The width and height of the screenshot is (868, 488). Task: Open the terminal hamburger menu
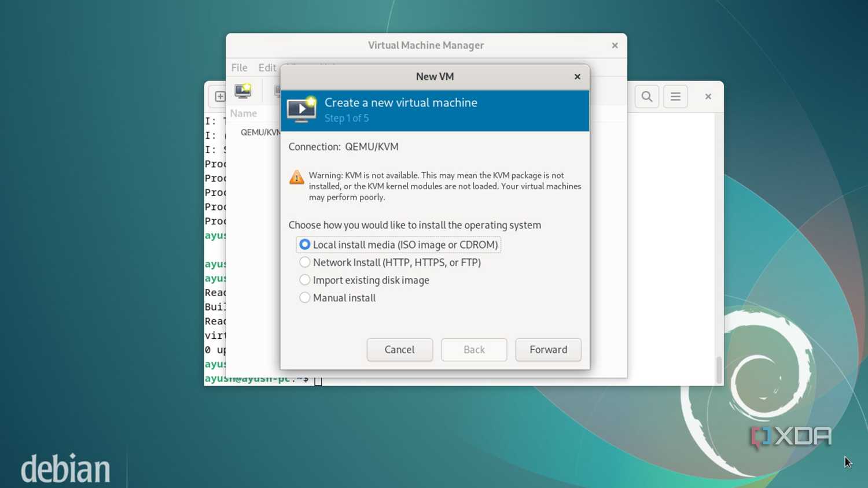click(x=675, y=97)
